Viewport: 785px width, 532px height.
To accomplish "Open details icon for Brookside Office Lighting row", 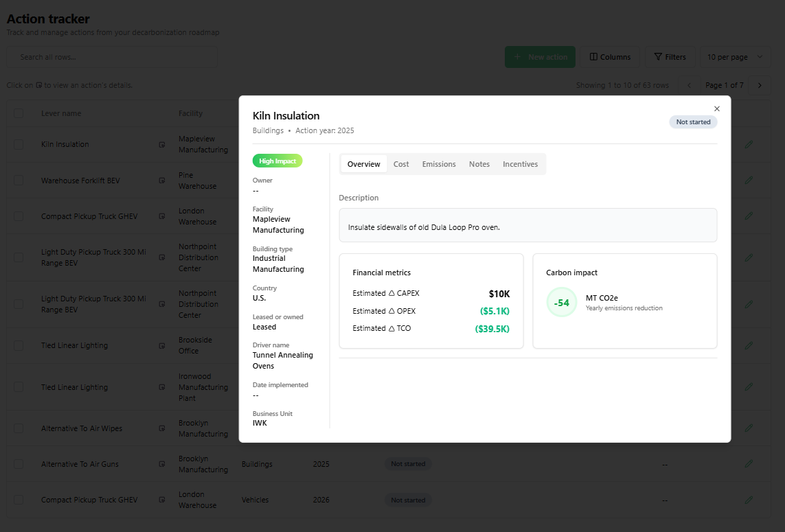I will pos(161,346).
